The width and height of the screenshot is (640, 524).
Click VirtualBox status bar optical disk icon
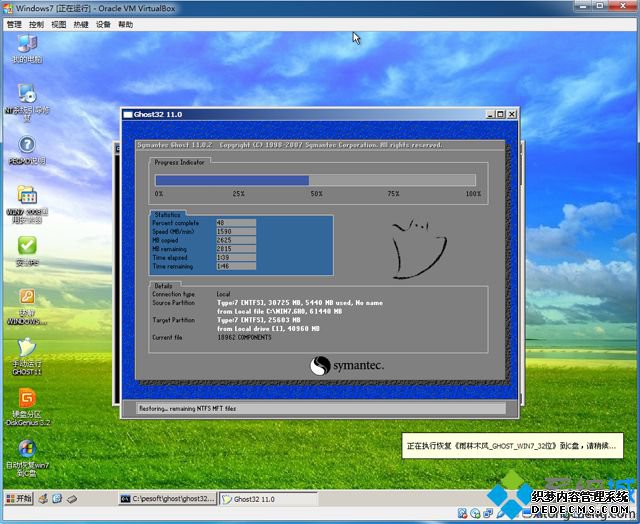point(475,513)
